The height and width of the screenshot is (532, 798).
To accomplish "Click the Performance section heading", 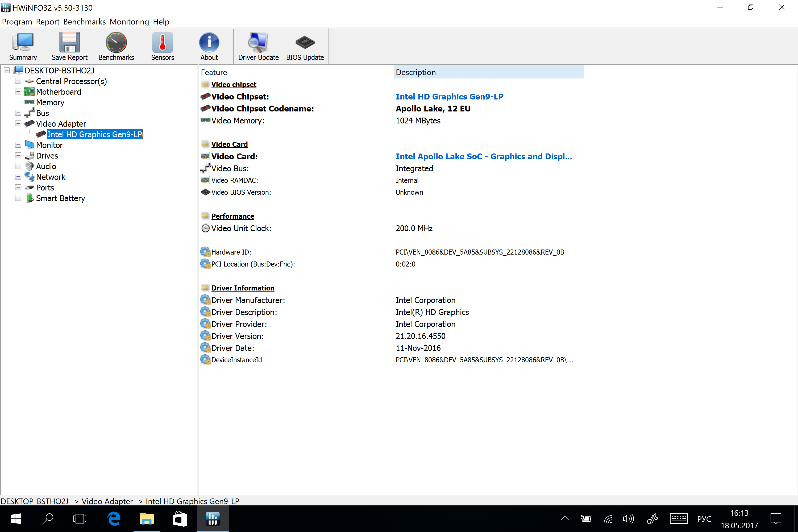I will 233,217.
